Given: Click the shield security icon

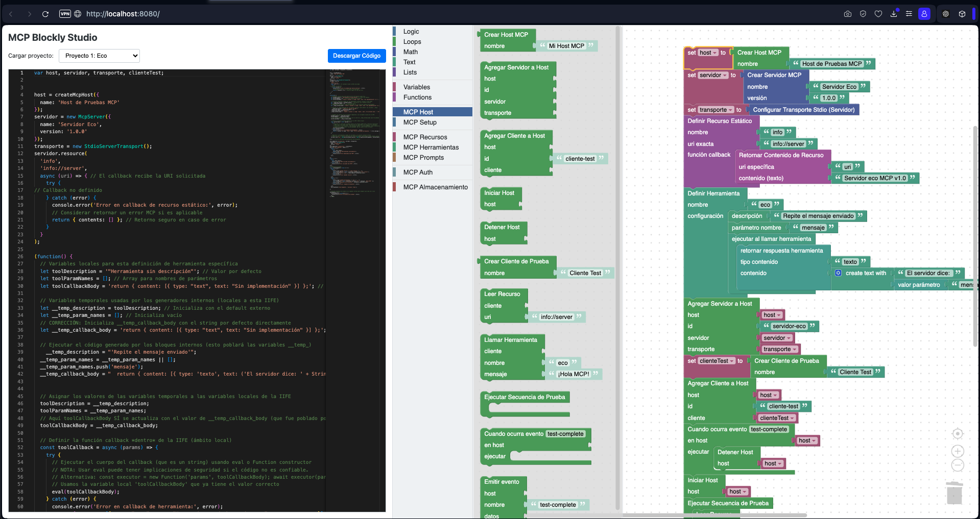Looking at the screenshot, I should pyautogui.click(x=863, y=14).
